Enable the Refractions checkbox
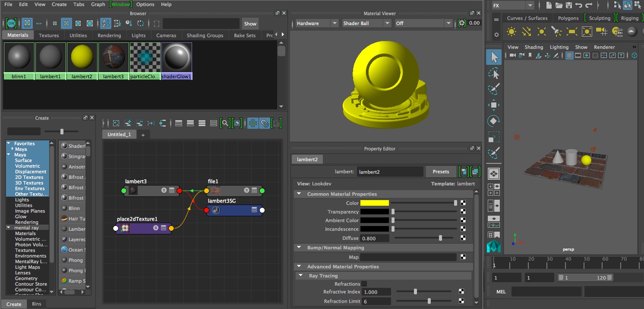The height and width of the screenshot is (309, 644). pos(364,284)
